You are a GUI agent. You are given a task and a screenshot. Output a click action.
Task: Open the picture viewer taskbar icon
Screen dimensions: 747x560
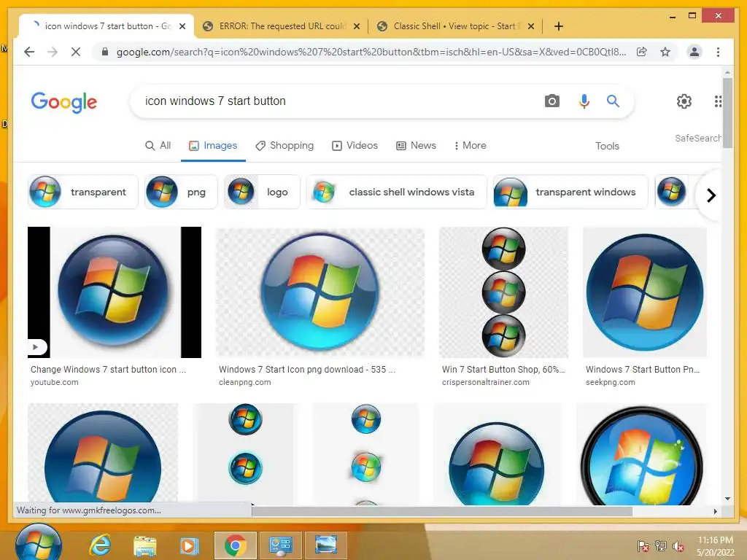point(325,545)
